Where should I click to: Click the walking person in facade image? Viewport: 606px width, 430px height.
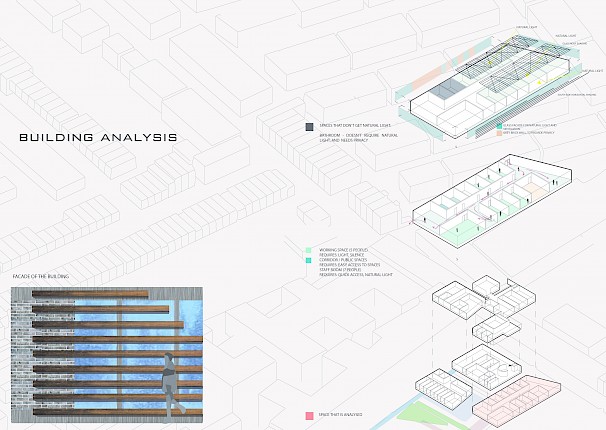[x=169, y=380]
